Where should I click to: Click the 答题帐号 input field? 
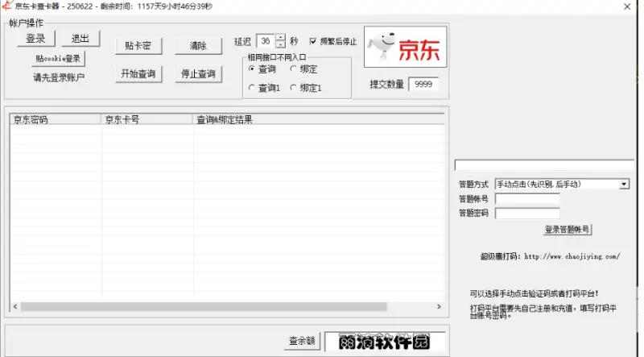(527, 199)
